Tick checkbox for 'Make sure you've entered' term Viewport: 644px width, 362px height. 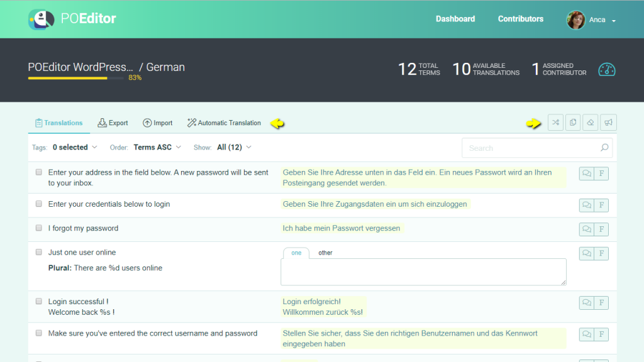[x=38, y=333]
